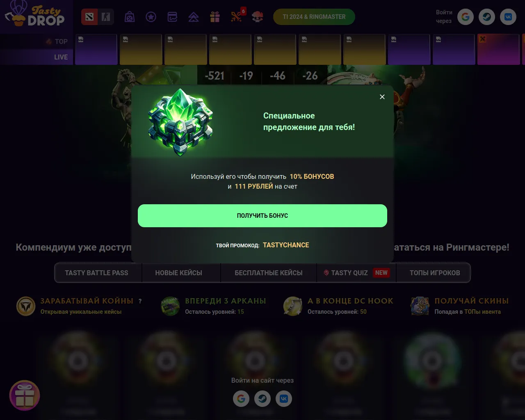525x420 pixels.
Task: Switch to the Dota 2 game mode
Action: click(89, 17)
